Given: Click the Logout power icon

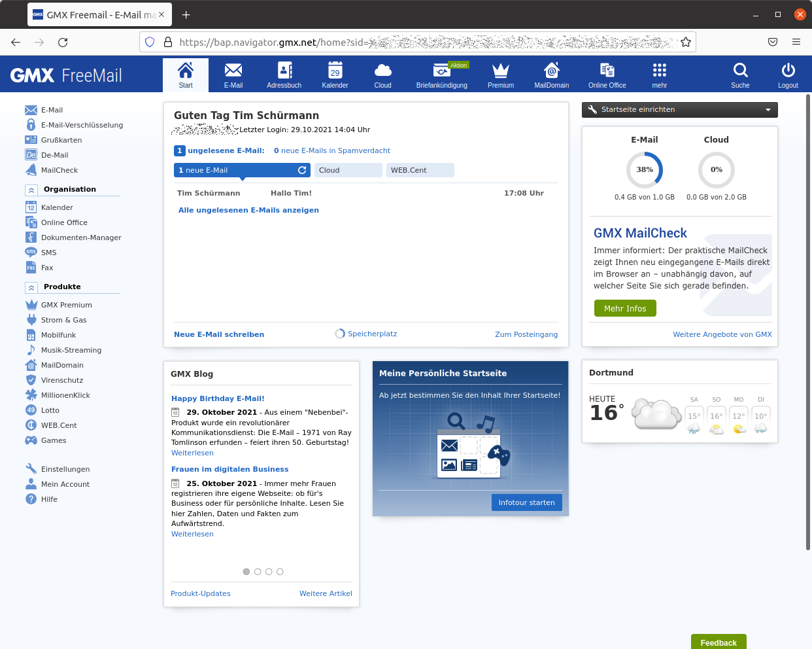Looking at the screenshot, I should pos(788,70).
